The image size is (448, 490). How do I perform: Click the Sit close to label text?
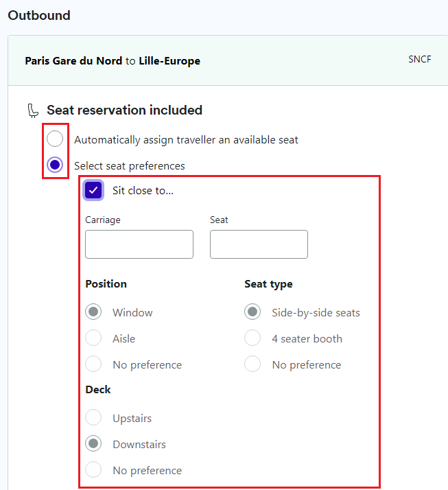point(143,191)
